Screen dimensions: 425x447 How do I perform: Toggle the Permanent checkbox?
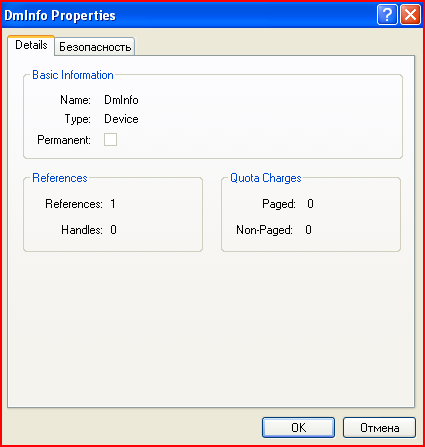coord(110,139)
